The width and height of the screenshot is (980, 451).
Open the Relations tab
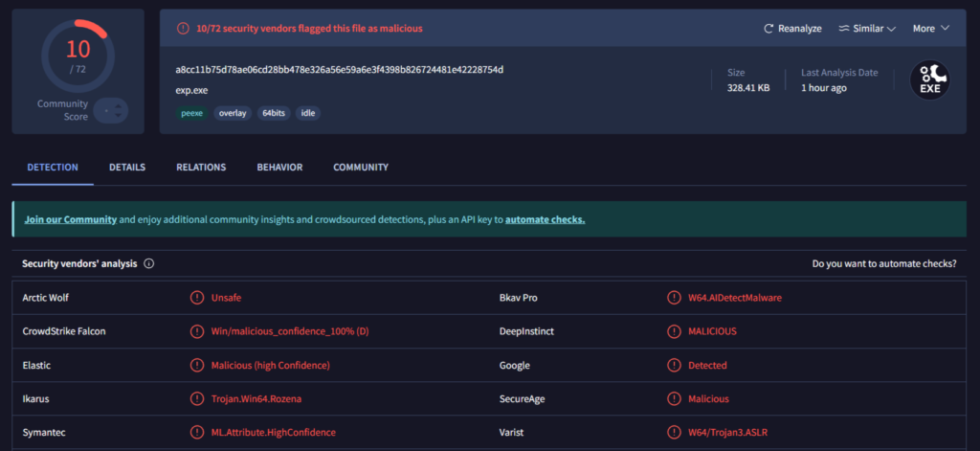201,168
